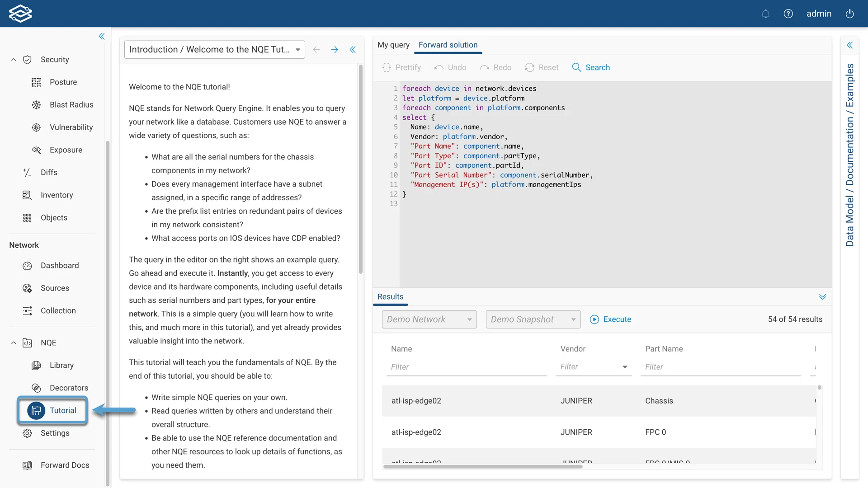This screenshot has height=488, width=868.
Task: Click the Execute button
Action: [x=610, y=319]
